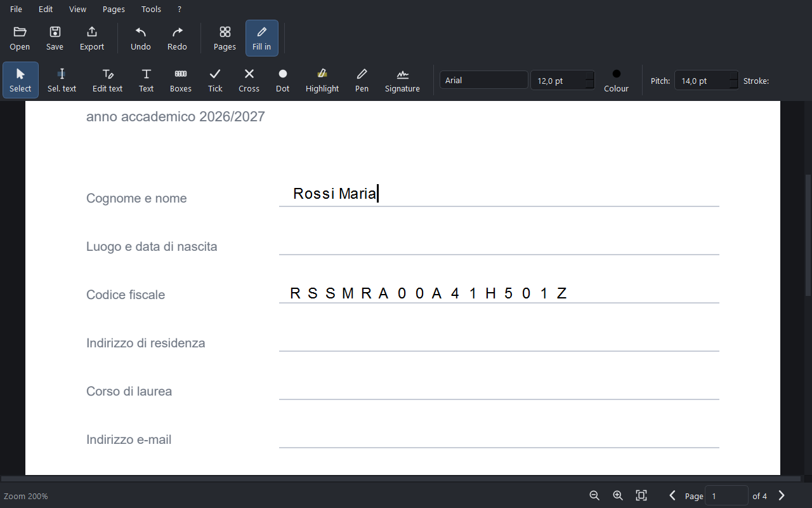The width and height of the screenshot is (812, 508).
Task: Pick the Edit text tool
Action: pos(107,80)
